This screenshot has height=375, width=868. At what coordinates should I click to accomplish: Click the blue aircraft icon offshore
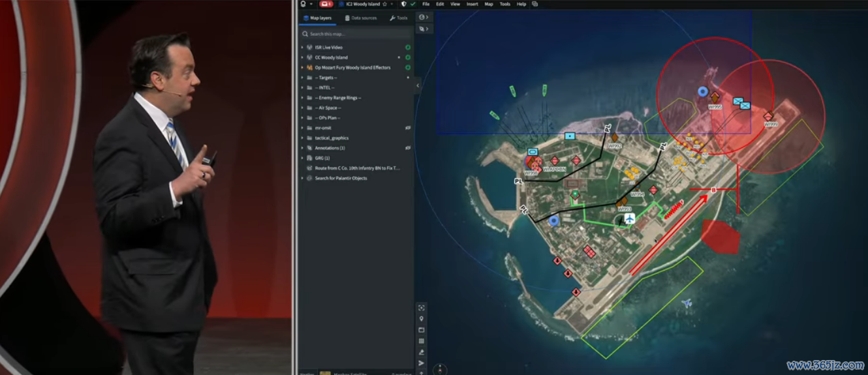tap(686, 303)
